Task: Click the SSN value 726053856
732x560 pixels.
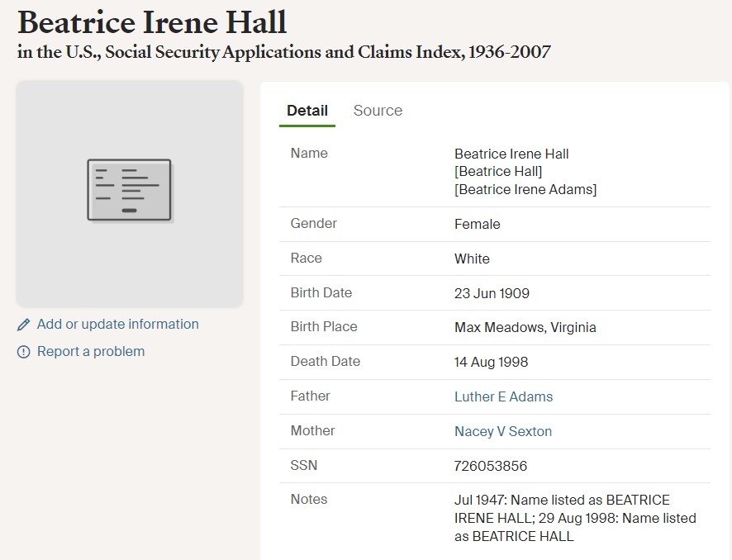Action: coord(491,466)
